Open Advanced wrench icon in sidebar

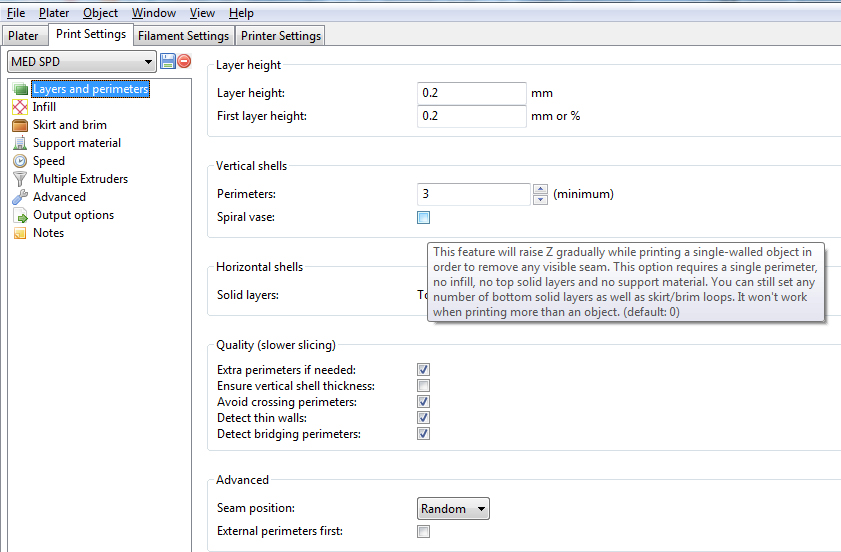click(x=20, y=197)
